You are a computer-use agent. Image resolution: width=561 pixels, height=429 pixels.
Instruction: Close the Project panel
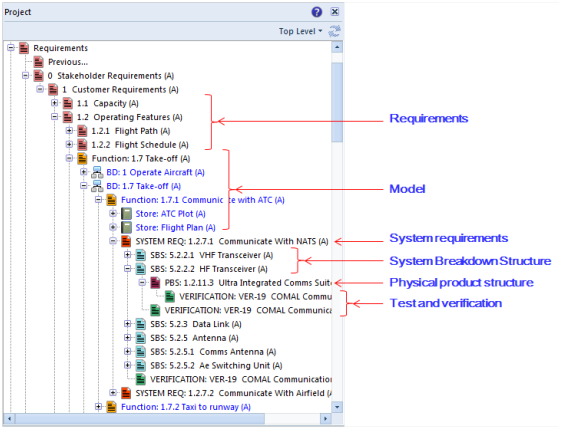tap(335, 12)
